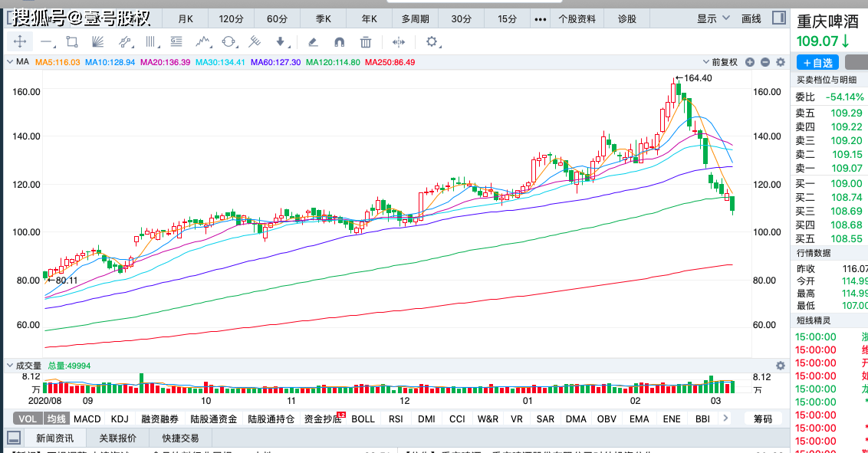Select the move/crosshair cursor tool
868x453 pixels.
20,42
